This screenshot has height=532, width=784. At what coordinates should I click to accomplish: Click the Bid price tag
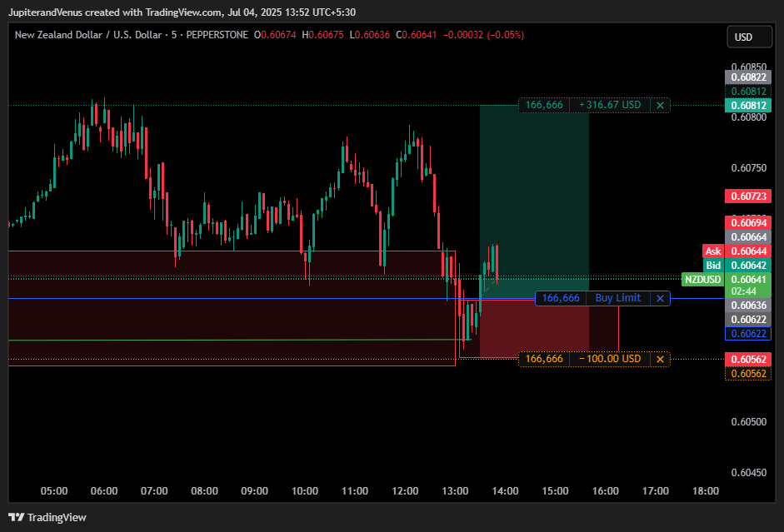pyautogui.click(x=713, y=266)
